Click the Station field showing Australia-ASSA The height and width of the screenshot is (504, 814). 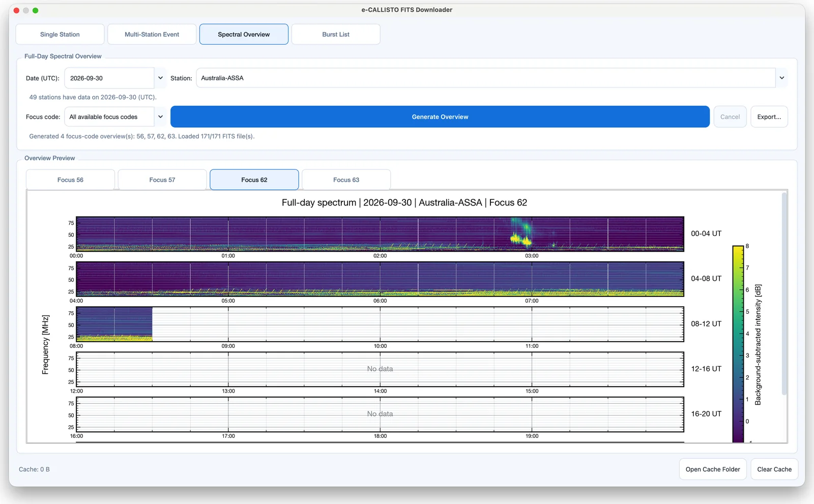click(485, 78)
